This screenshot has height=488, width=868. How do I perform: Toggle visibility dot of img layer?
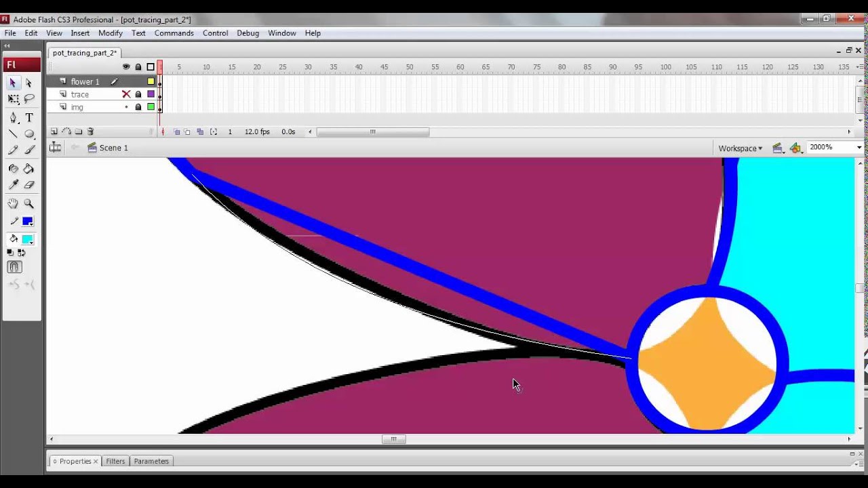[x=126, y=107]
